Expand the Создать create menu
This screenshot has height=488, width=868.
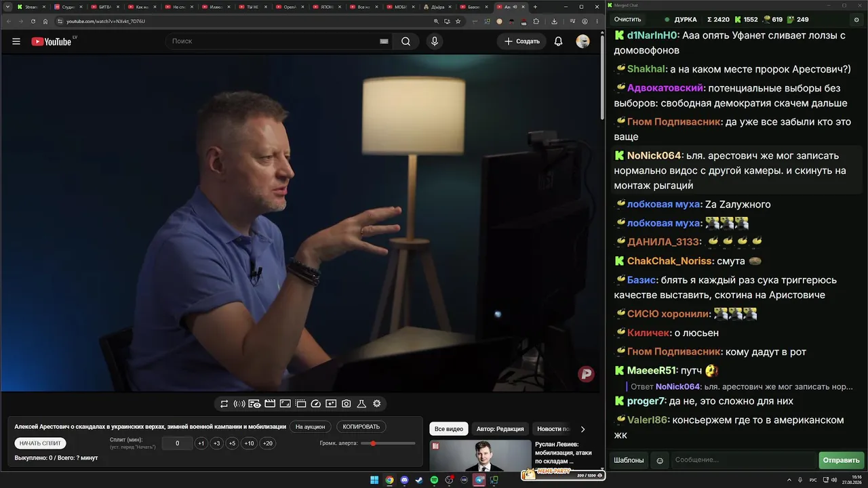(x=522, y=41)
